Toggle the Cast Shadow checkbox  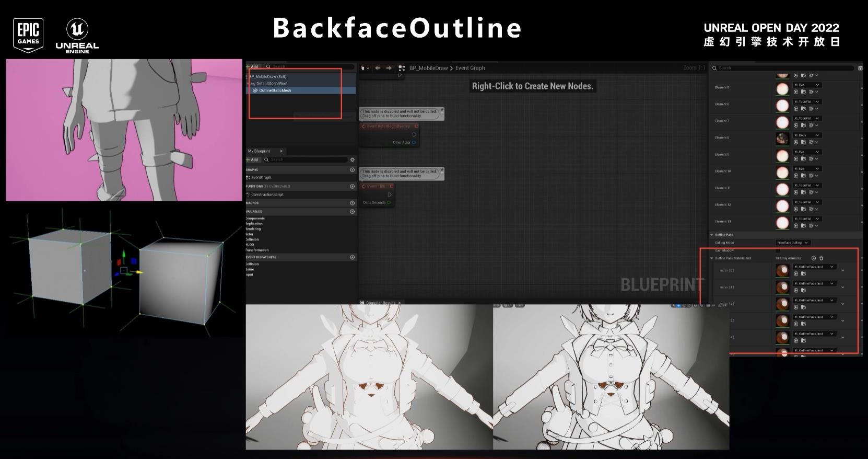(778, 250)
